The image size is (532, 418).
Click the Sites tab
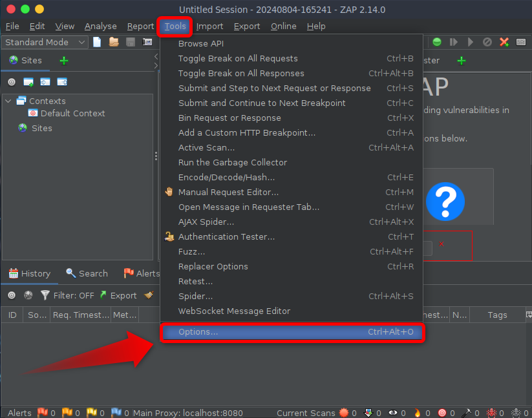coord(25,61)
